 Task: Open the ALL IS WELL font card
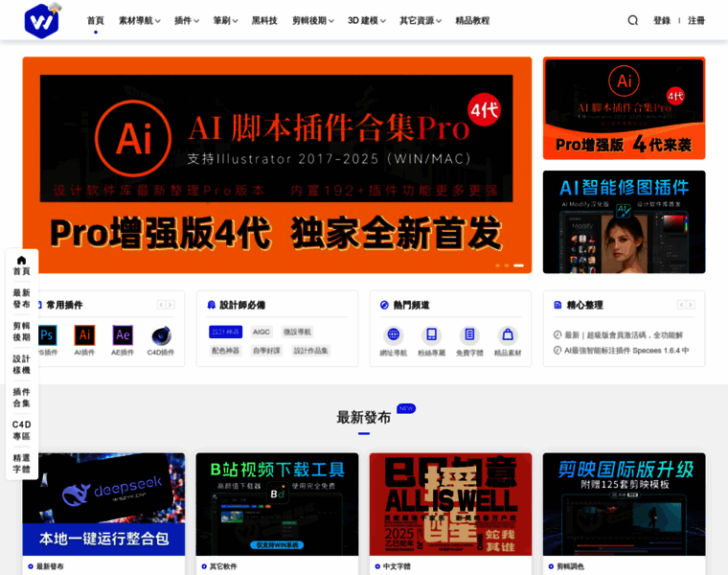(450, 504)
